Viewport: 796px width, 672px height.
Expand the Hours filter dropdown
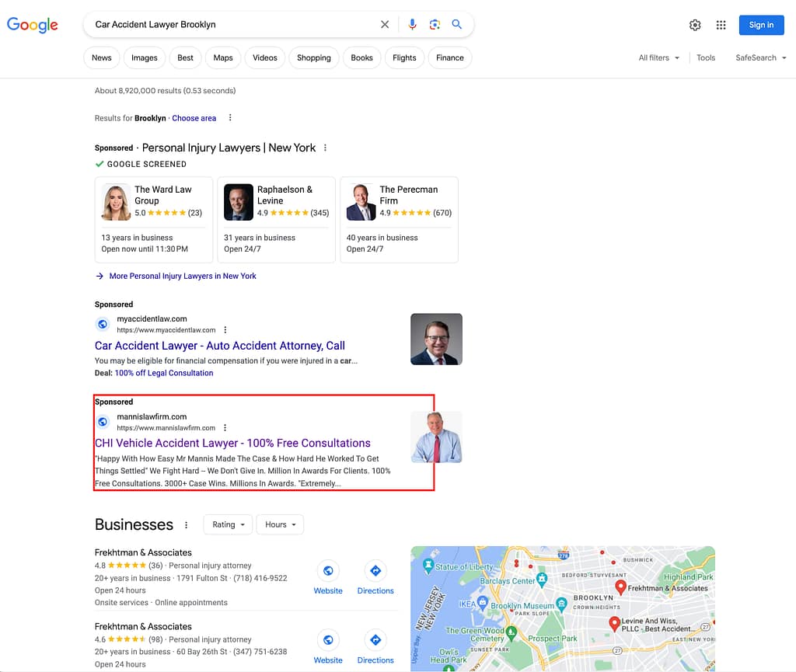pyautogui.click(x=280, y=524)
